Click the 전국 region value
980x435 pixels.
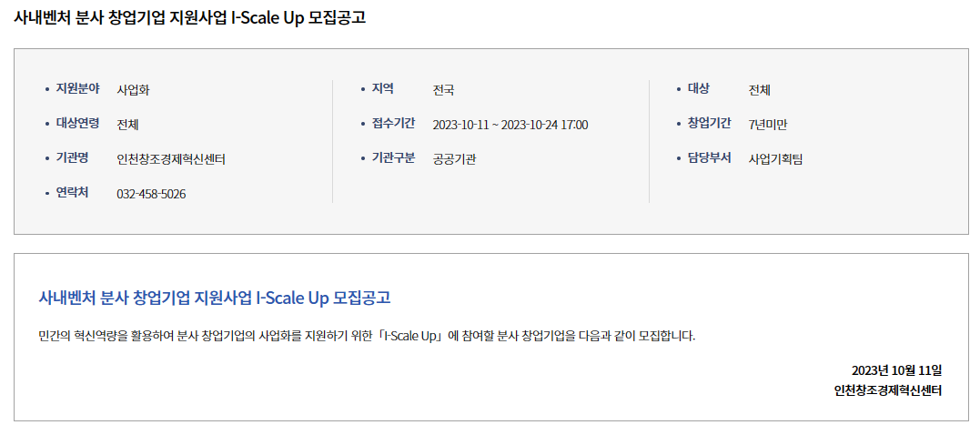444,90
